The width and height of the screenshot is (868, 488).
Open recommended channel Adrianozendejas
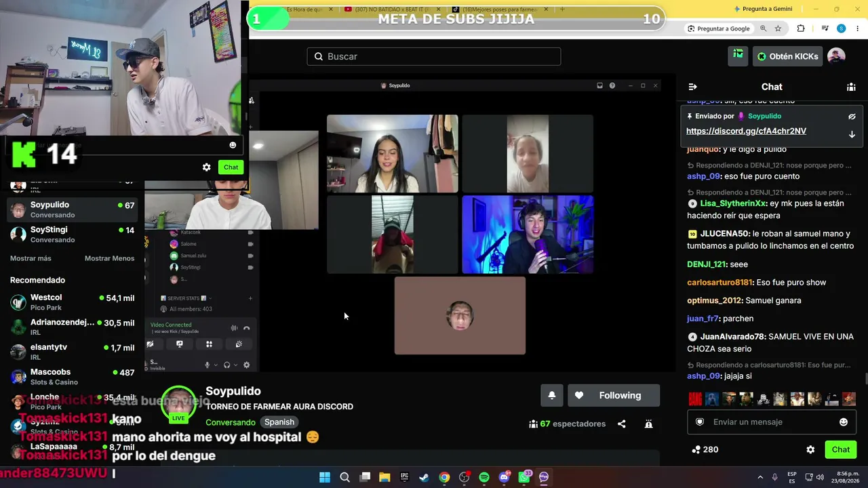coord(72,327)
